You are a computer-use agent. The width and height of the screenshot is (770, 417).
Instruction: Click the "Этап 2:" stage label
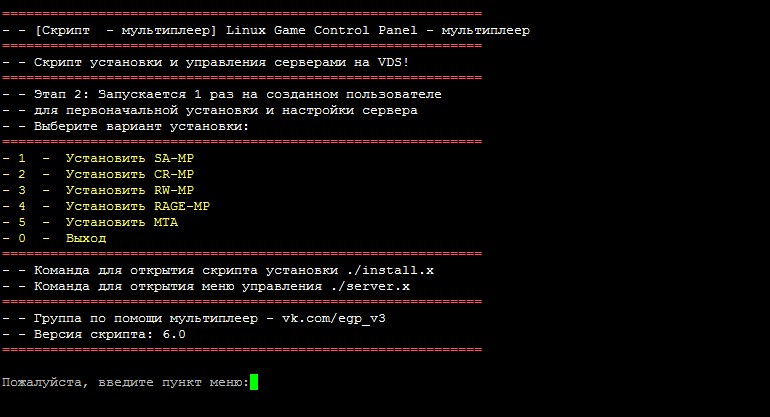tap(62, 94)
